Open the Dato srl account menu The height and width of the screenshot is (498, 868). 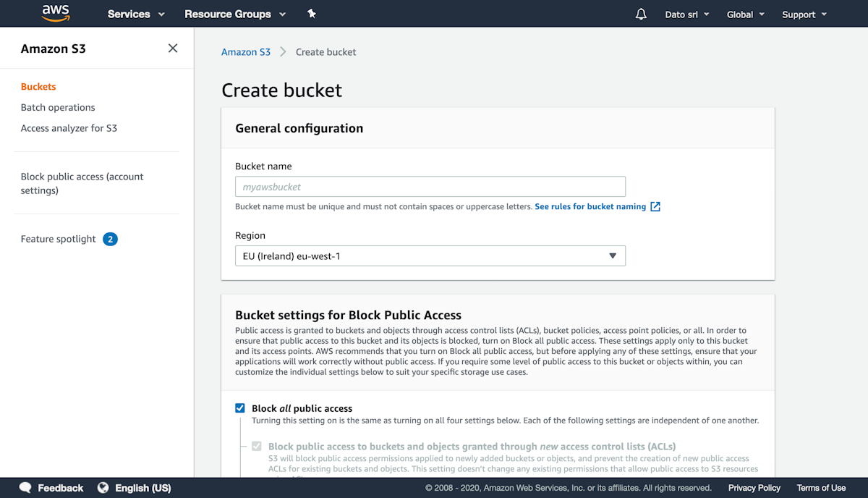click(686, 14)
